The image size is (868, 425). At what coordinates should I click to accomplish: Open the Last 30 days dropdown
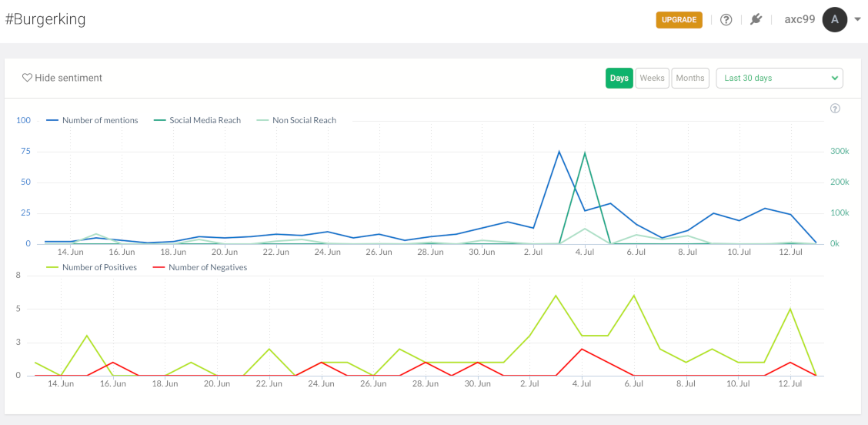[780, 78]
